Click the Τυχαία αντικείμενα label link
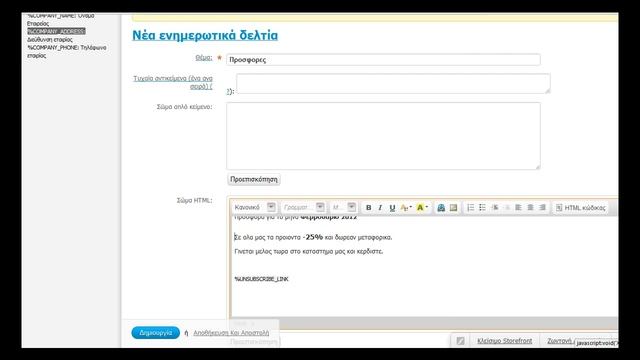Image resolution: width=640 pixels, height=360 pixels. 173,82
